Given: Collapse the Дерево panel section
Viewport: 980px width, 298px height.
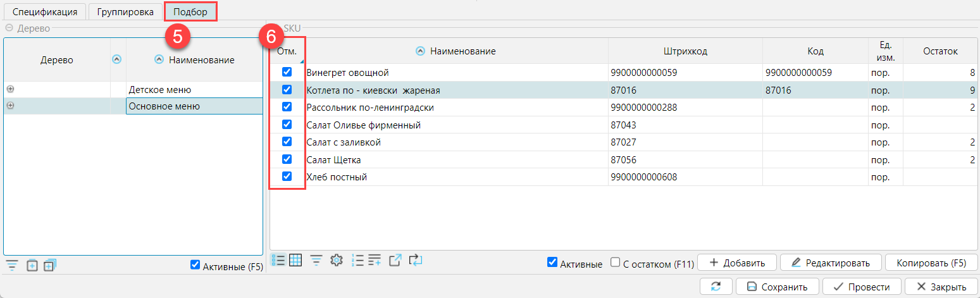Looking at the screenshot, I should pos(9,28).
